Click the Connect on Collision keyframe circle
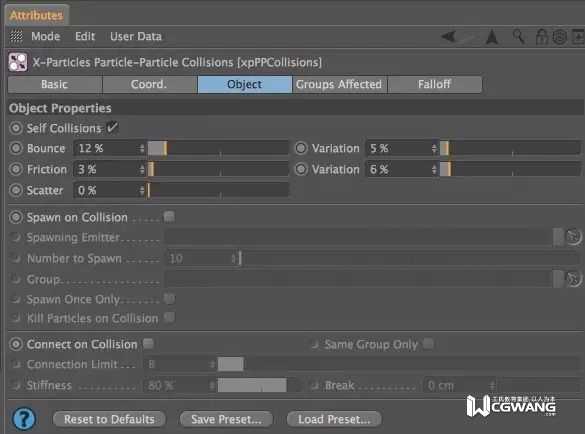Screen dimensions: 585x434 pos(16,344)
